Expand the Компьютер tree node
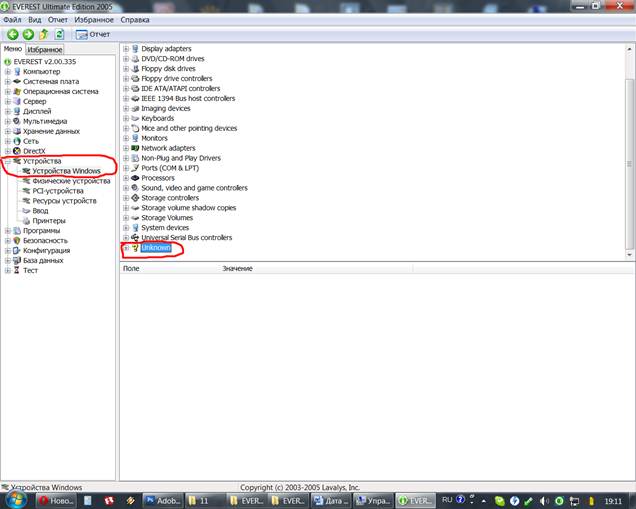The width and height of the screenshot is (636, 509). click(x=8, y=71)
